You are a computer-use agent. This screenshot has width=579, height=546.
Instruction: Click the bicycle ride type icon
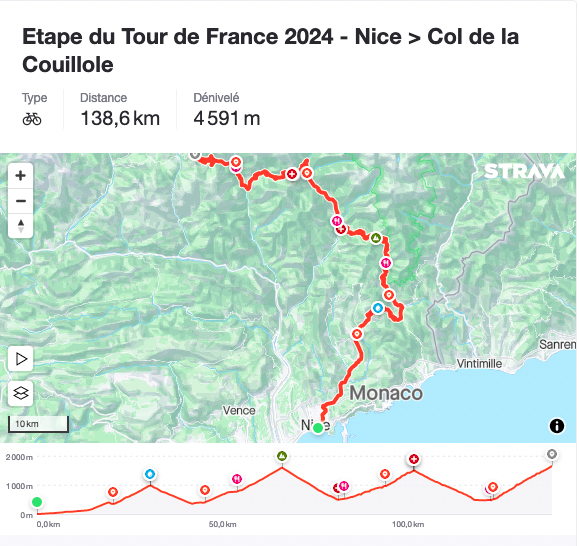click(32, 119)
